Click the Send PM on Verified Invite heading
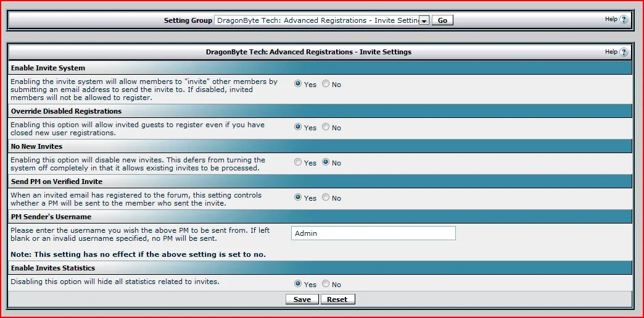644x318 pixels. coord(57,182)
